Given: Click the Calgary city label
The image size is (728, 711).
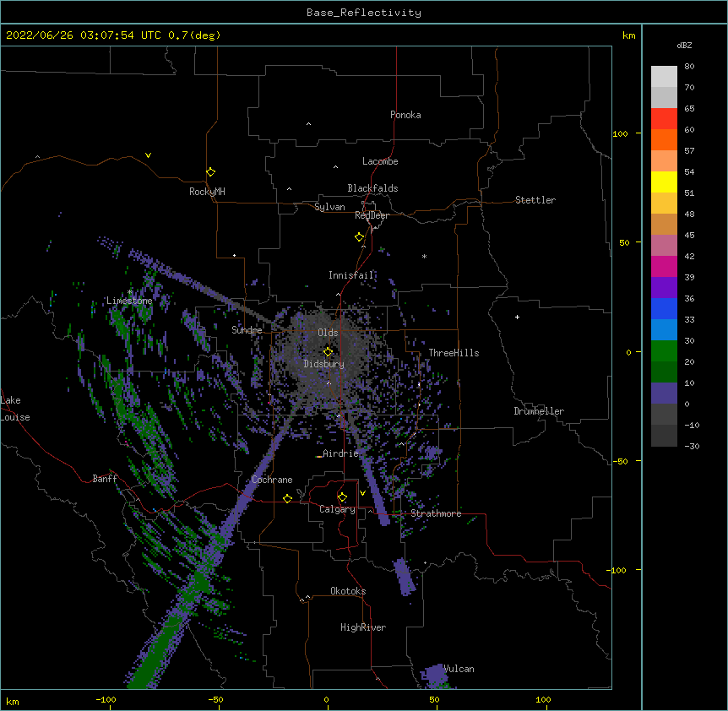Looking at the screenshot, I should pos(337,509).
